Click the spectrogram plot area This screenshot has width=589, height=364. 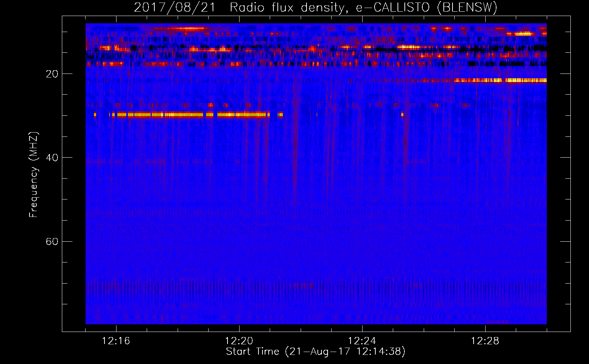(x=316, y=174)
